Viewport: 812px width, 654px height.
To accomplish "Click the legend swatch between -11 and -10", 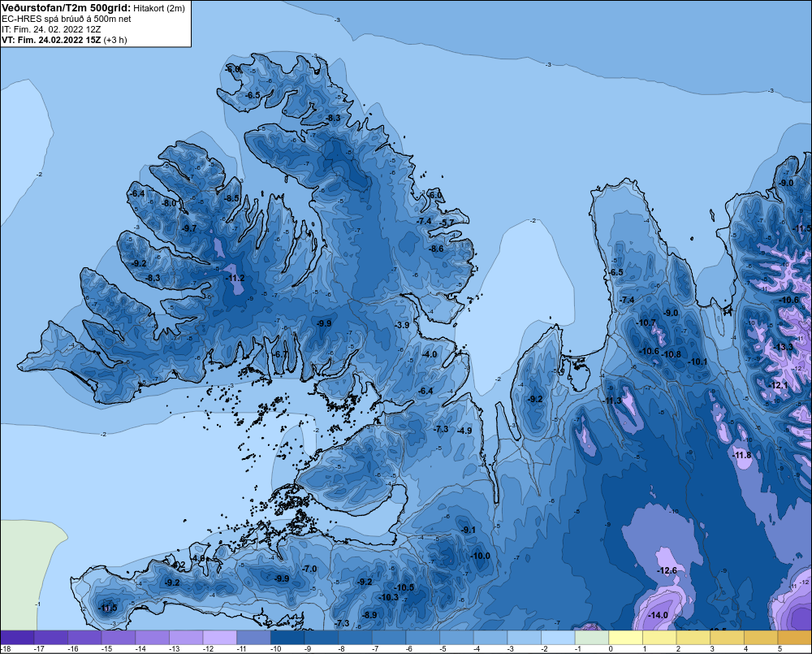I will 253,638.
